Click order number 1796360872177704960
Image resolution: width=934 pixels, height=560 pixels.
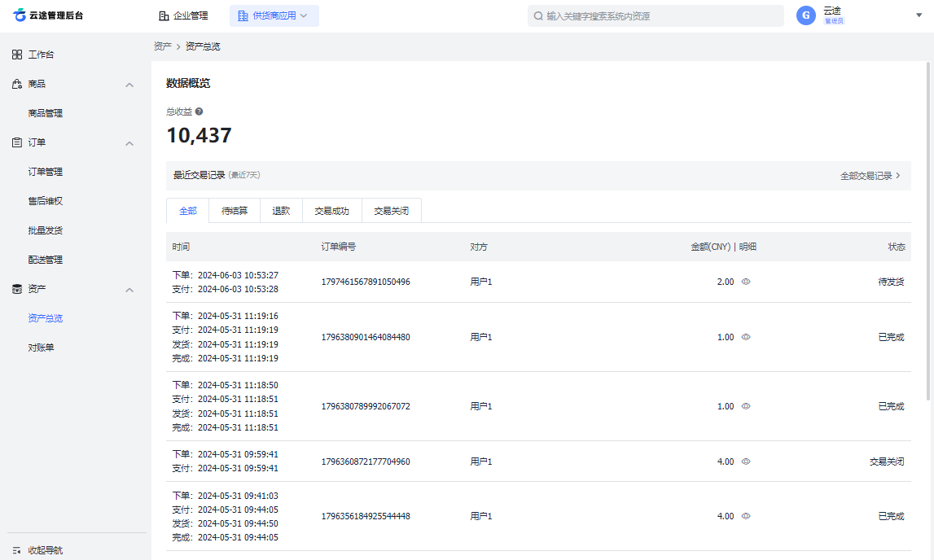pos(366,462)
